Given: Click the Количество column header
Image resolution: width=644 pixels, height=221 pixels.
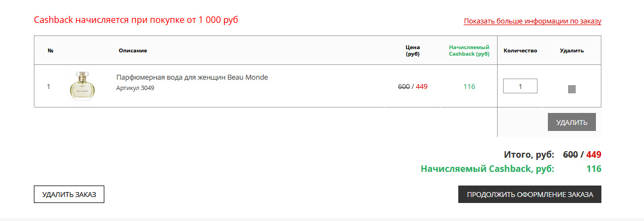Looking at the screenshot, I should 521,50.
